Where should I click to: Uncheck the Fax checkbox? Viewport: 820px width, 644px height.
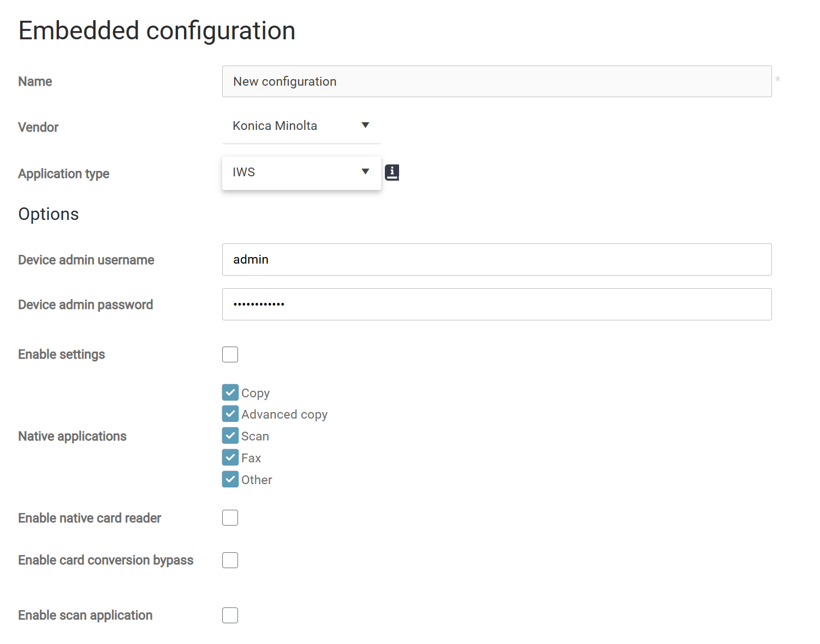(230, 457)
